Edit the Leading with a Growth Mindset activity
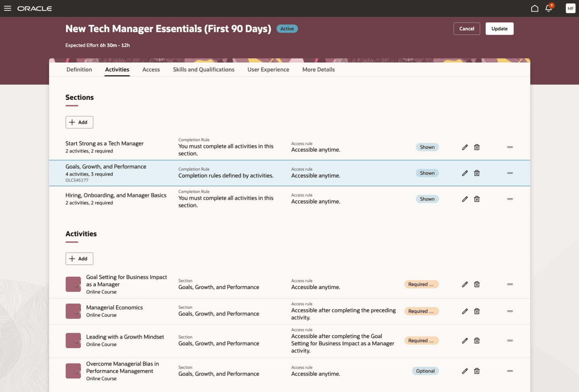The image size is (579, 392). pos(465,341)
